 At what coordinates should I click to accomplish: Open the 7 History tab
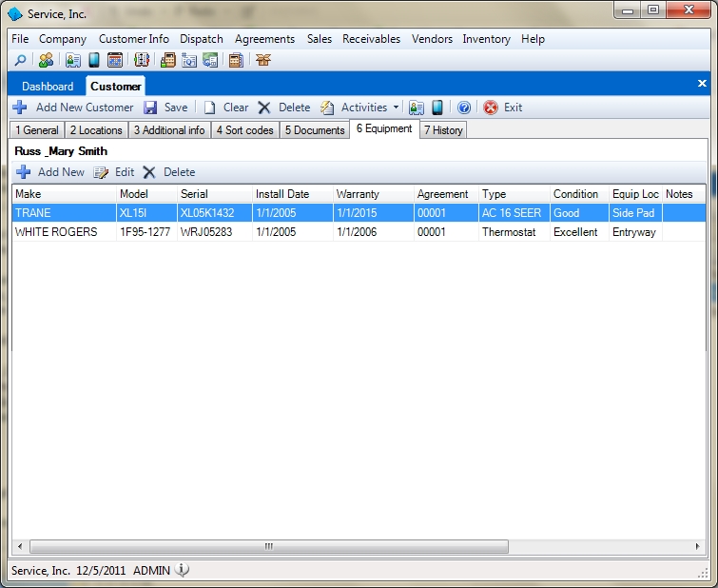tap(443, 130)
